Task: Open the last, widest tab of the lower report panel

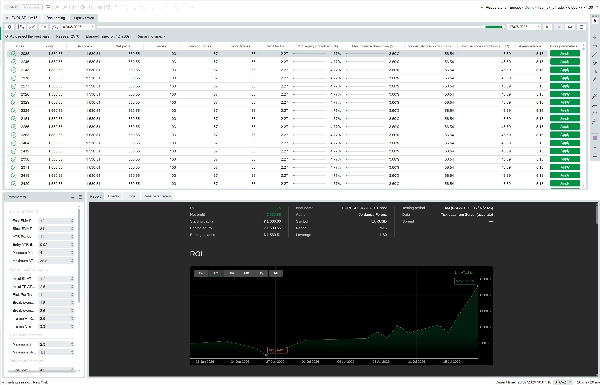Action: pos(157,196)
